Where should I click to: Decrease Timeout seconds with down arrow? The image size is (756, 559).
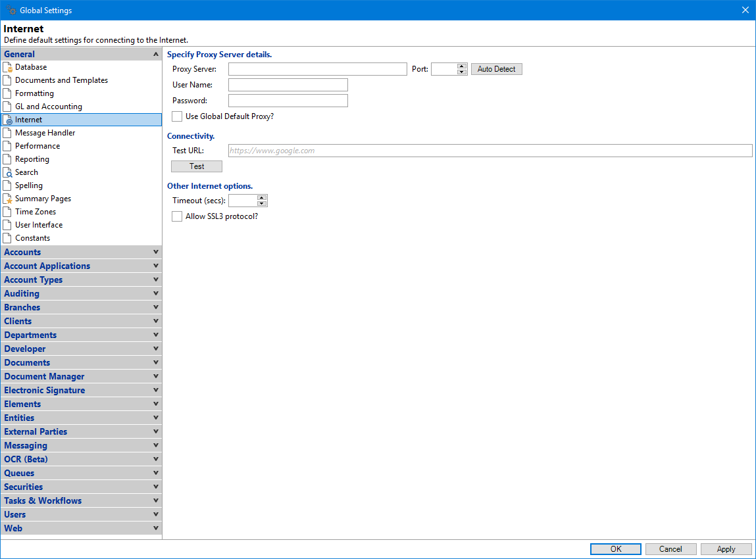262,203
